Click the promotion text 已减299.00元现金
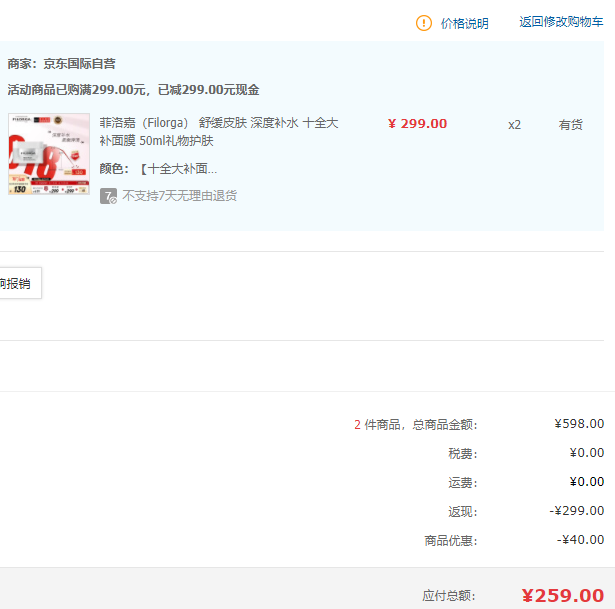 coord(208,90)
